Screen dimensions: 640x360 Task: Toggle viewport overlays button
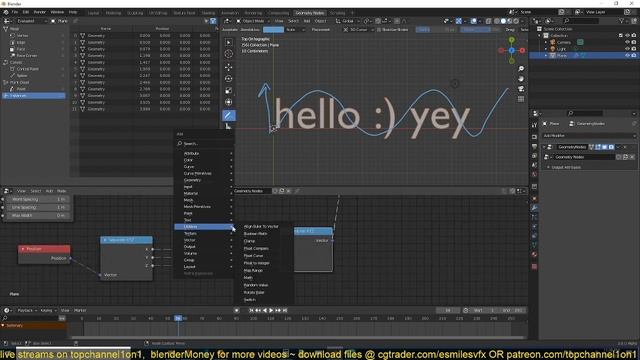click(473, 21)
